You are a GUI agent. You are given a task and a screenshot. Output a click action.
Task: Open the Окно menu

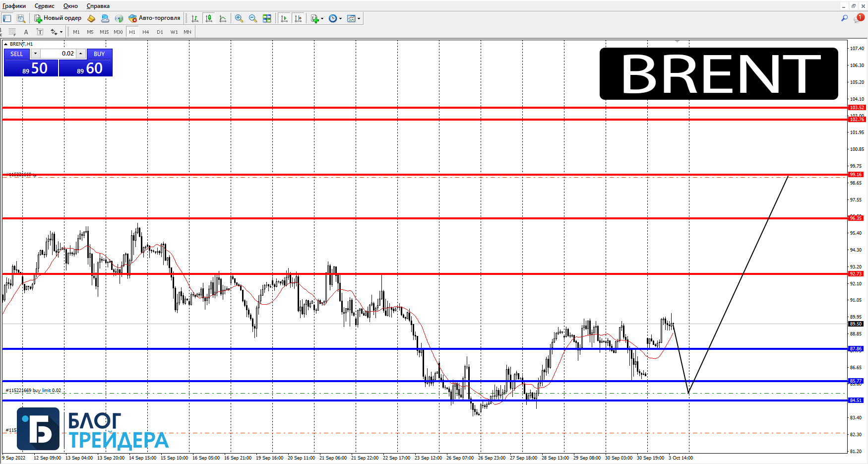tap(70, 6)
